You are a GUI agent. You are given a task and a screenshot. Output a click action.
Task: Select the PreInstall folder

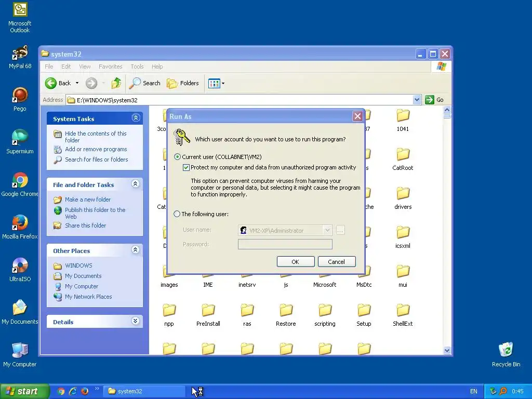coord(208,315)
